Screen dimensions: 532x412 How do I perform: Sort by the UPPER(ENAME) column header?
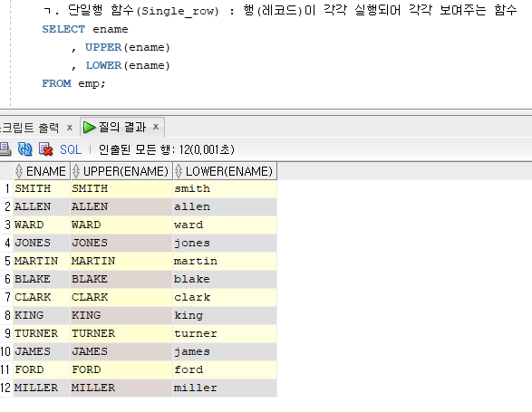121,171
